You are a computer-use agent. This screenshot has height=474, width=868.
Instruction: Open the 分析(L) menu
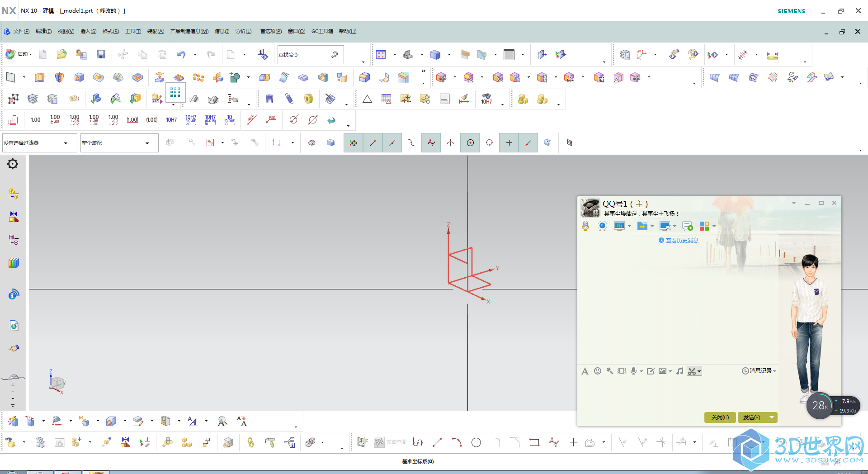tap(243, 32)
